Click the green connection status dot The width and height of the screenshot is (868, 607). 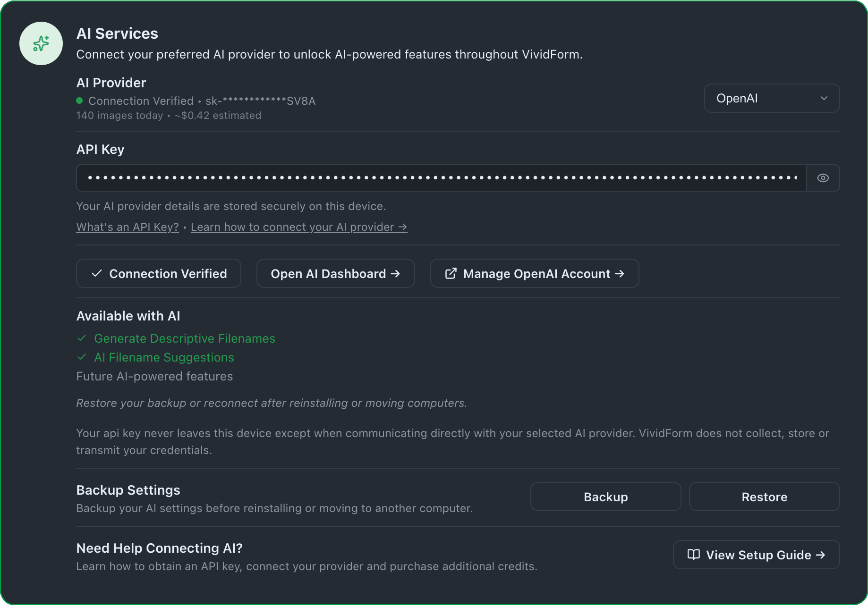pyautogui.click(x=79, y=101)
